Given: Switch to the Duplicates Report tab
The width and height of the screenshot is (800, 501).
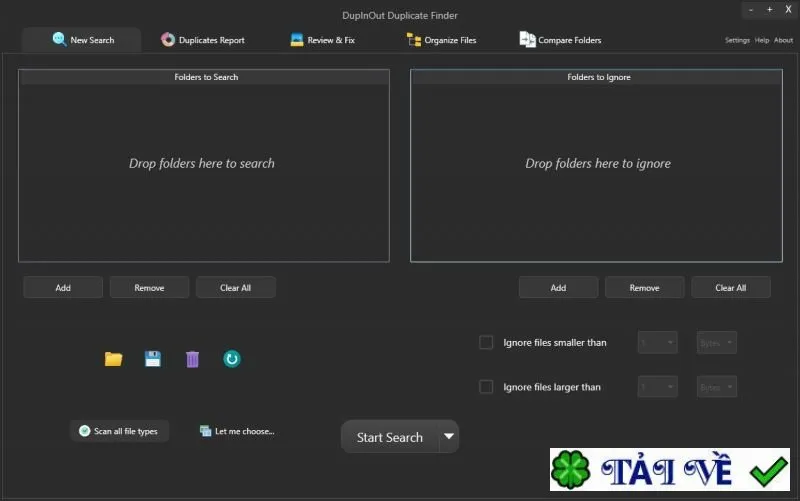Looking at the screenshot, I should tap(203, 40).
